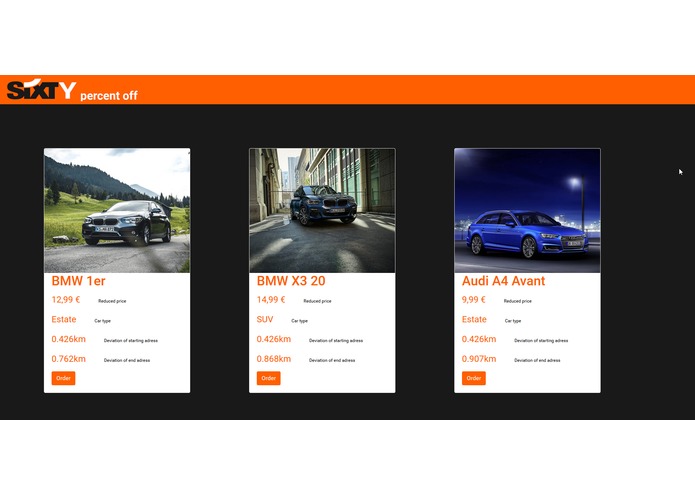
Task: Order the BMW X3 20
Action: (269, 378)
